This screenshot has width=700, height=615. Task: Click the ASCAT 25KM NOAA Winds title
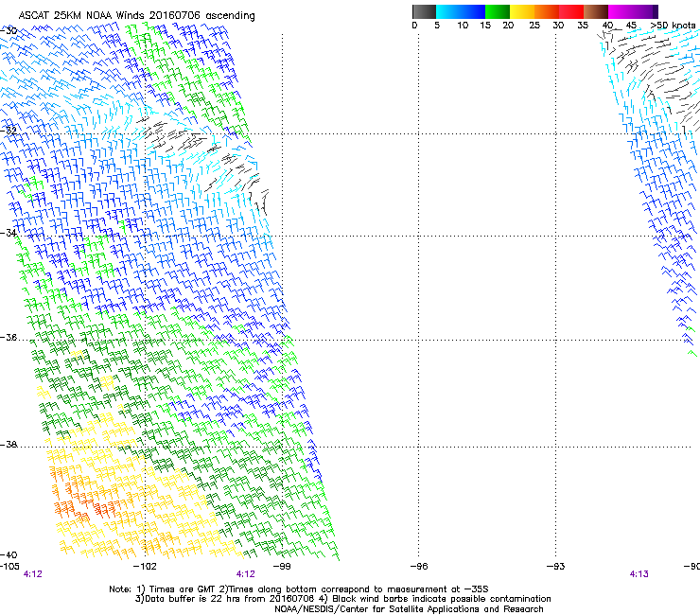pyautogui.click(x=136, y=16)
